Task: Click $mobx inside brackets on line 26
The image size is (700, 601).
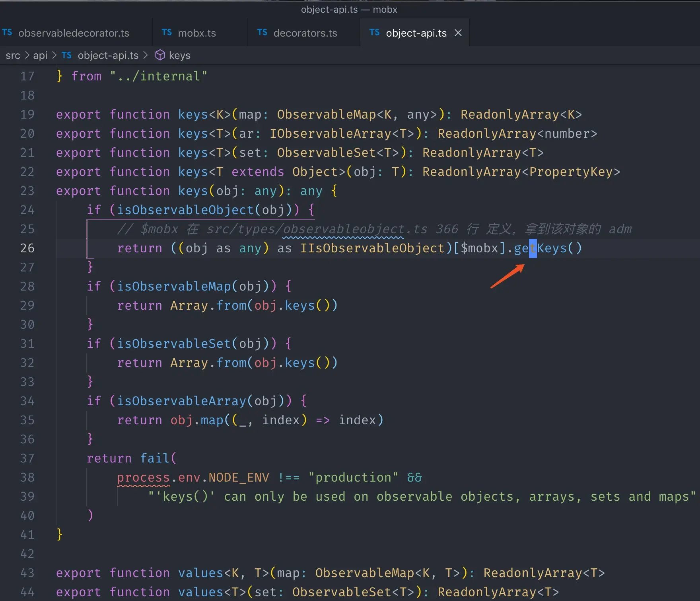Action: [479, 248]
